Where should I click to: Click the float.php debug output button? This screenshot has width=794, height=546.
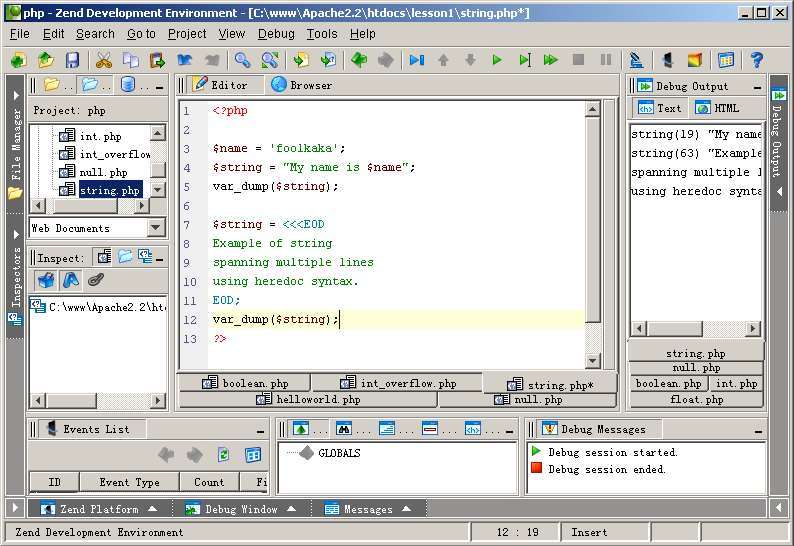(x=696, y=400)
